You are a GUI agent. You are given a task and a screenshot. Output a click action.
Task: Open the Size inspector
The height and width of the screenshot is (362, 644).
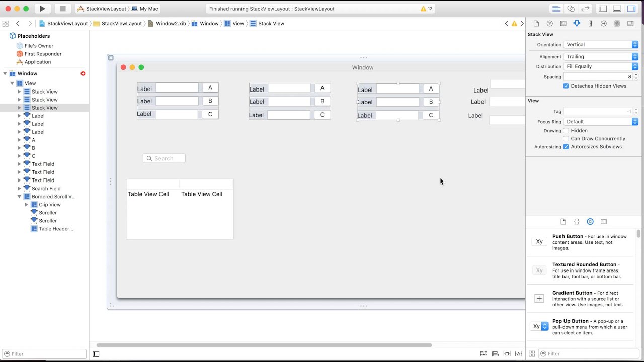pyautogui.click(x=590, y=24)
